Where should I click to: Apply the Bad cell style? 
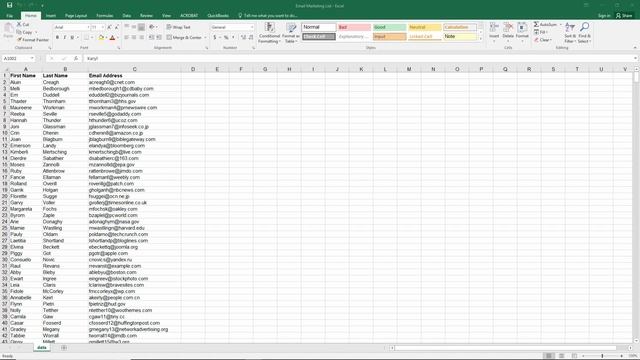pyautogui.click(x=354, y=27)
